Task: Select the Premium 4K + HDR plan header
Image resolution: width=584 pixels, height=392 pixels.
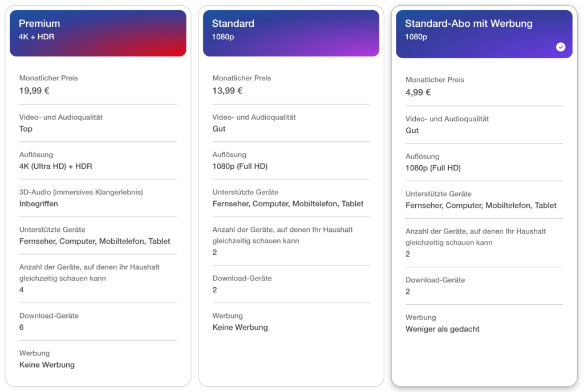Action: pos(98,33)
